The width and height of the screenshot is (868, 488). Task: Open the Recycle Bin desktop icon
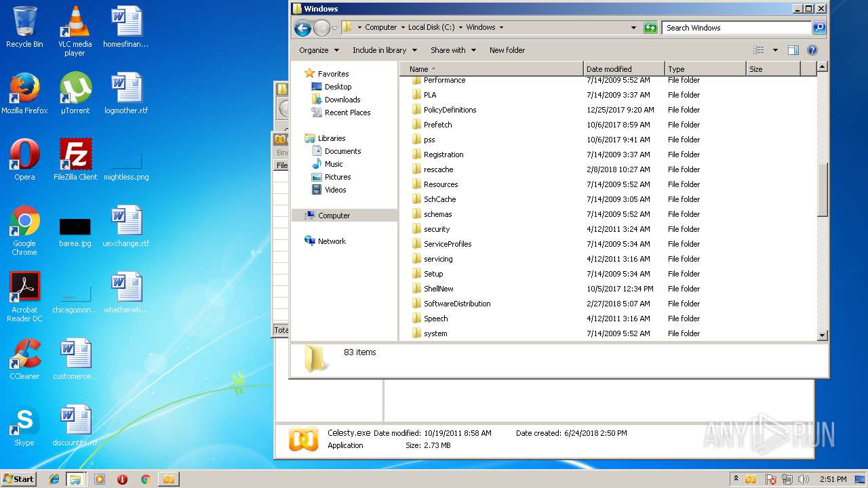[24, 27]
